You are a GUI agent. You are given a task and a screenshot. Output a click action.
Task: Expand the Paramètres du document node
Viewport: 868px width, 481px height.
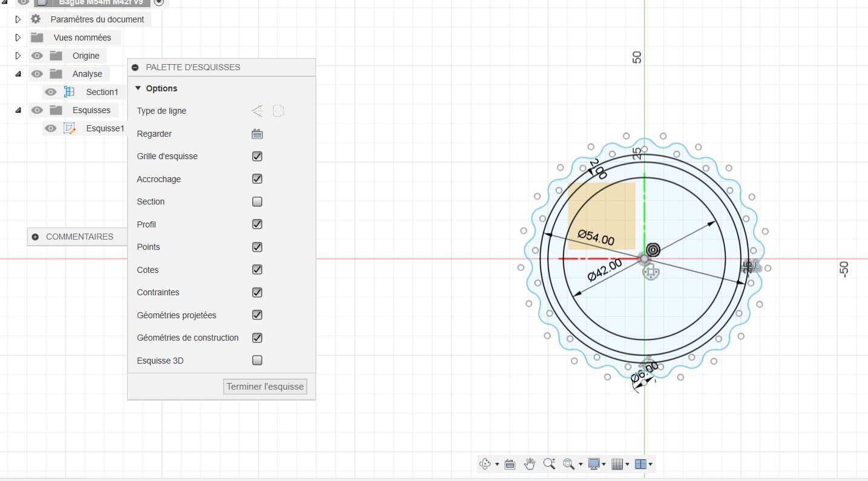tap(18, 19)
